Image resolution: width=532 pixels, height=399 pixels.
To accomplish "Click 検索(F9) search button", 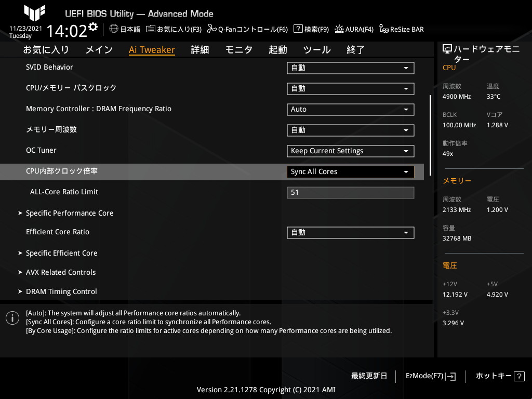I will (316, 29).
